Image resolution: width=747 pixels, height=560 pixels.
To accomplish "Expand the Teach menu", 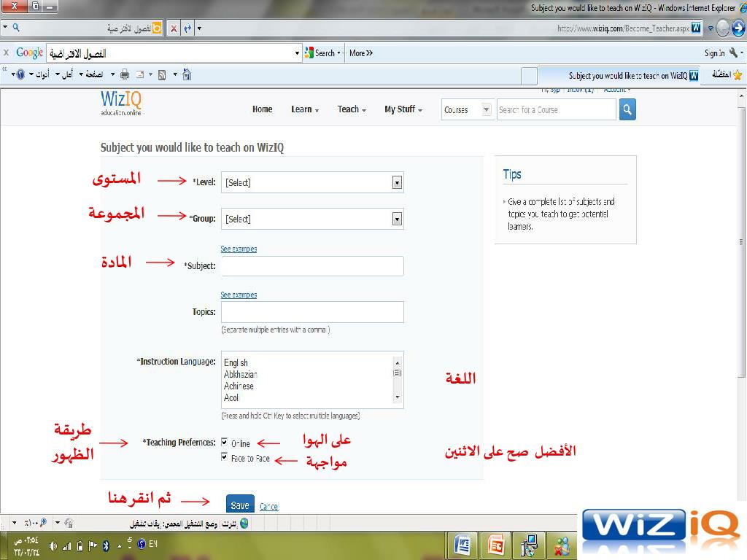I will [352, 109].
